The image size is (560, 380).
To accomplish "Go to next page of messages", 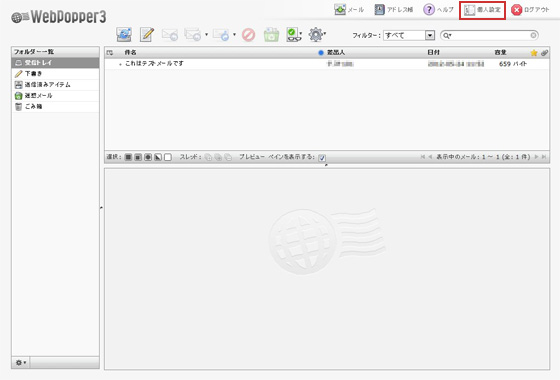I will [536, 157].
